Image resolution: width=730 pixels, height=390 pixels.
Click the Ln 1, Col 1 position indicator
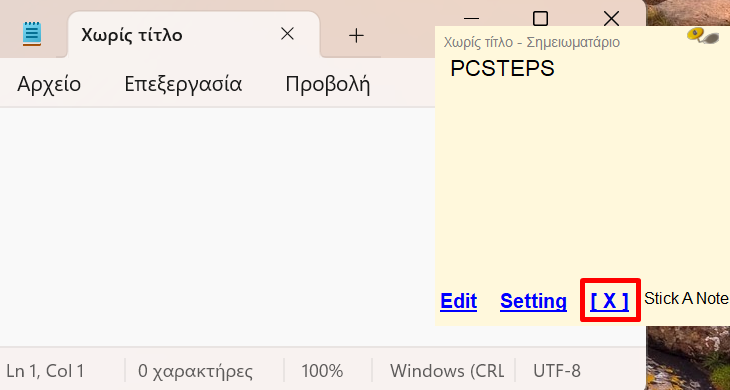tap(46, 371)
